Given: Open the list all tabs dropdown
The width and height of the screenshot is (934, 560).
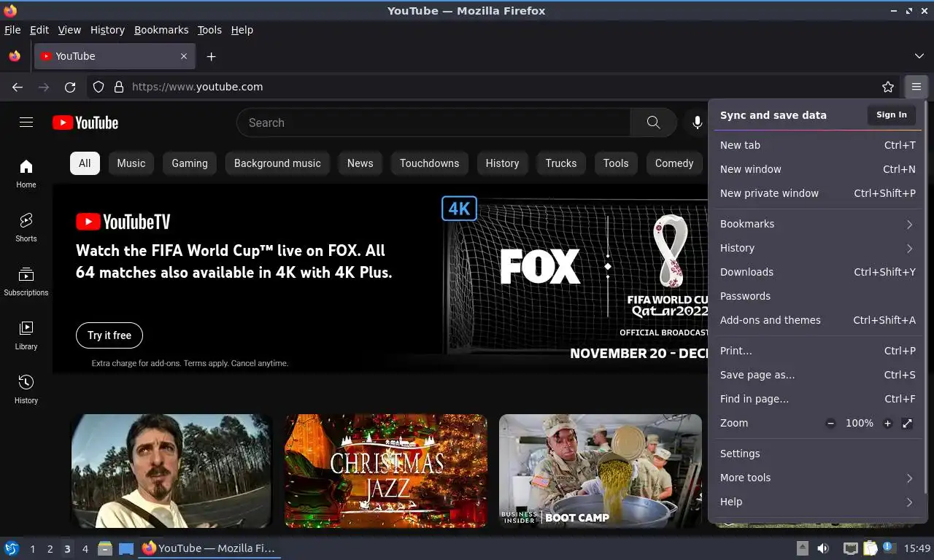Looking at the screenshot, I should (x=919, y=56).
